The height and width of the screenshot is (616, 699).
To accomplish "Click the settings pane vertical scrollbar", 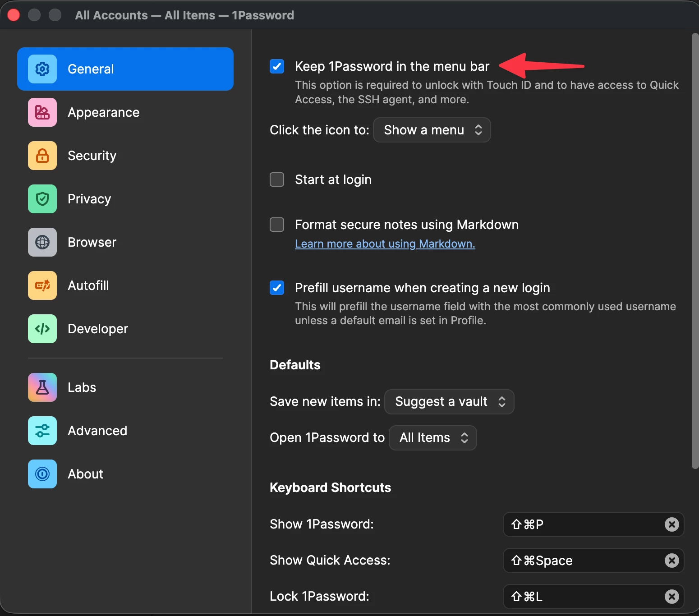I will pyautogui.click(x=695, y=251).
